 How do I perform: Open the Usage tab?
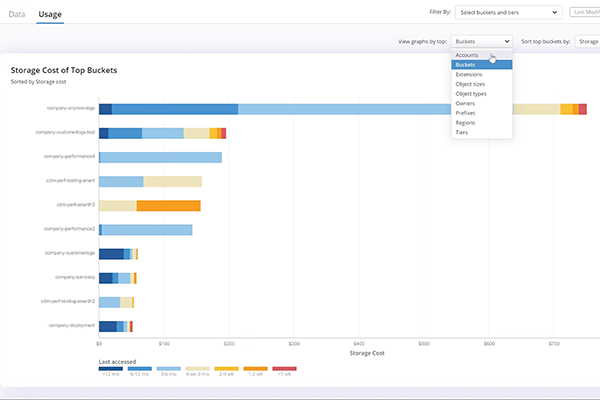pyautogui.click(x=49, y=14)
